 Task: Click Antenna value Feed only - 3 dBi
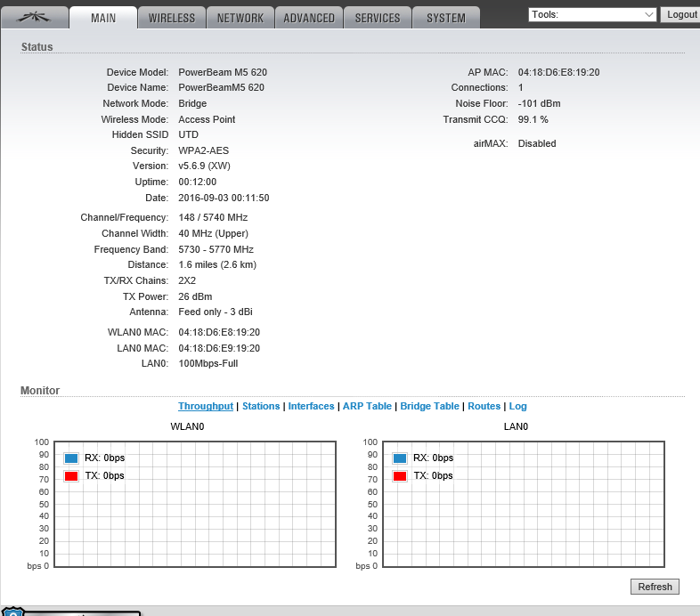pos(216,312)
